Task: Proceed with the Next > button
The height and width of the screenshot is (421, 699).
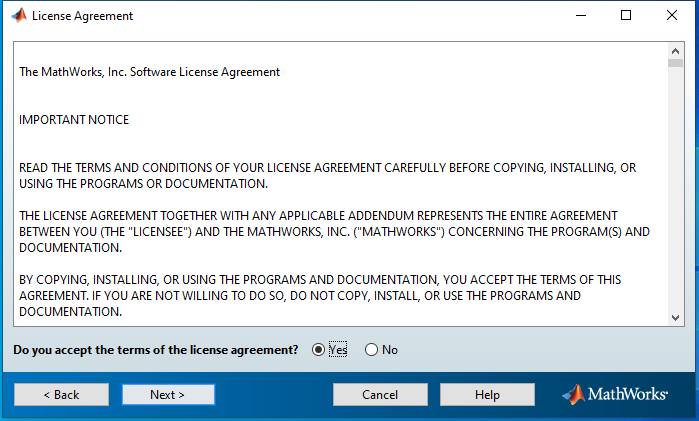Action: [168, 394]
